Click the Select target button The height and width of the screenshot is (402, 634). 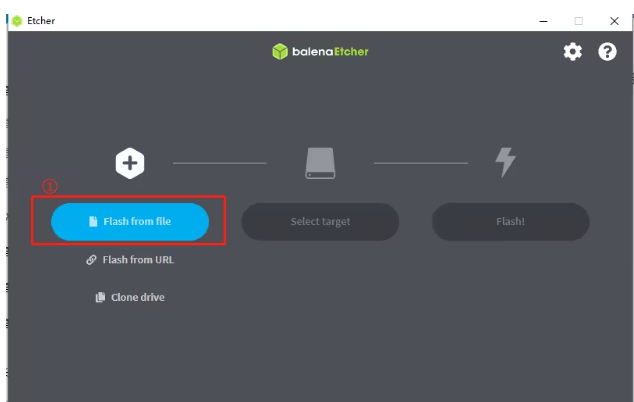(x=320, y=222)
